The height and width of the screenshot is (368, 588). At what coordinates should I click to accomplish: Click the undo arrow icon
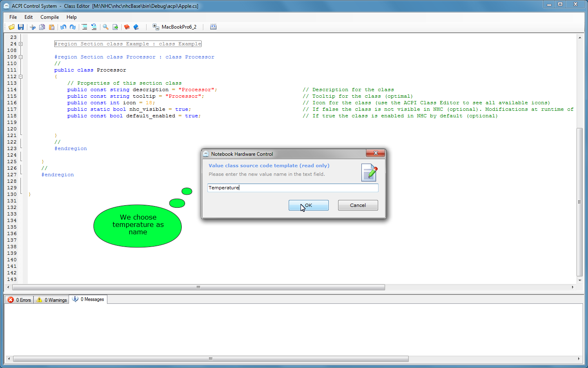pyautogui.click(x=63, y=27)
